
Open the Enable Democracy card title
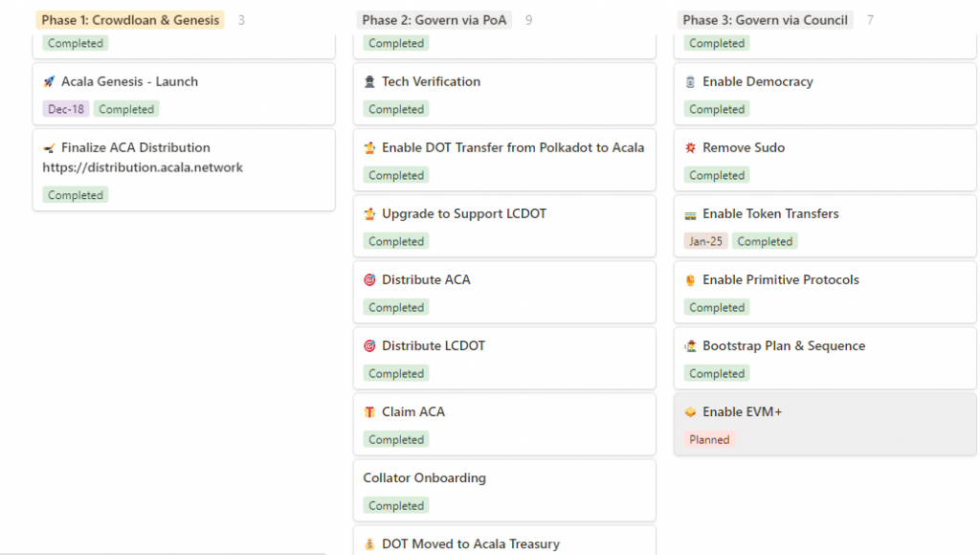[x=758, y=82]
